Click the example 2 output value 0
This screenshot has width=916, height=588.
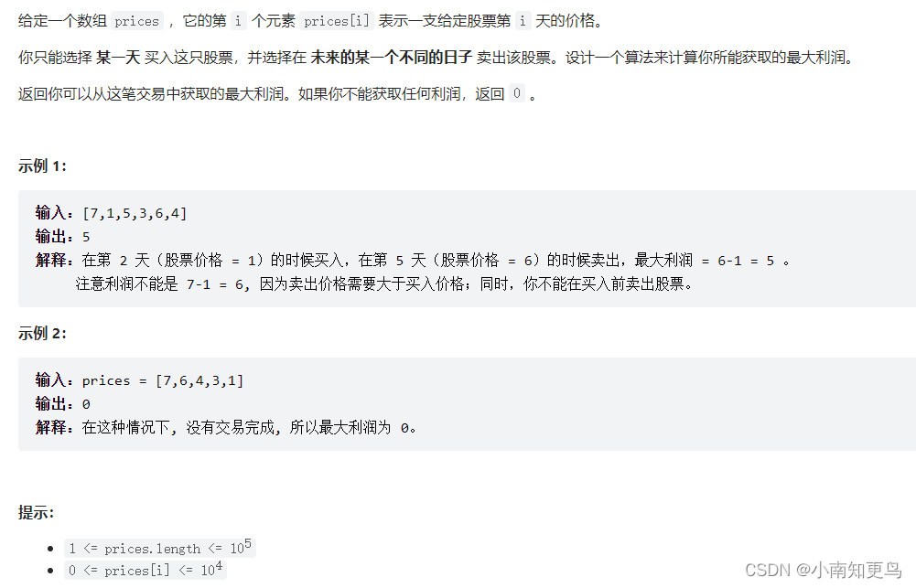86,404
